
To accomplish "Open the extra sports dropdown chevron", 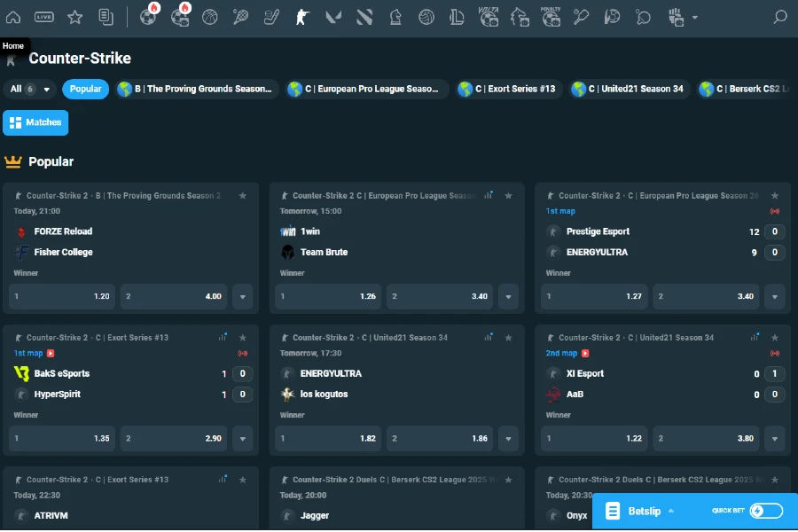I will [693, 18].
